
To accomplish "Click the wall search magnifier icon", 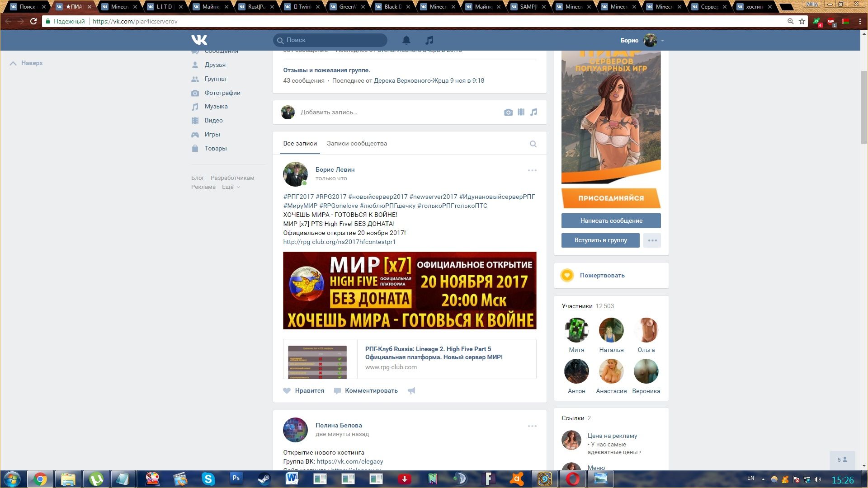I will pyautogui.click(x=533, y=144).
